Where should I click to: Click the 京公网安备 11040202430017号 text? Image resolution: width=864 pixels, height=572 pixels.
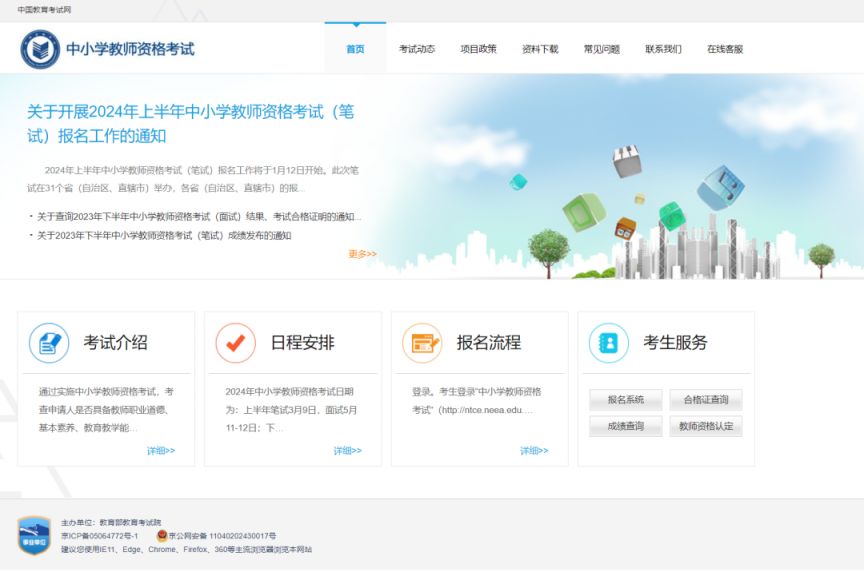pos(223,536)
